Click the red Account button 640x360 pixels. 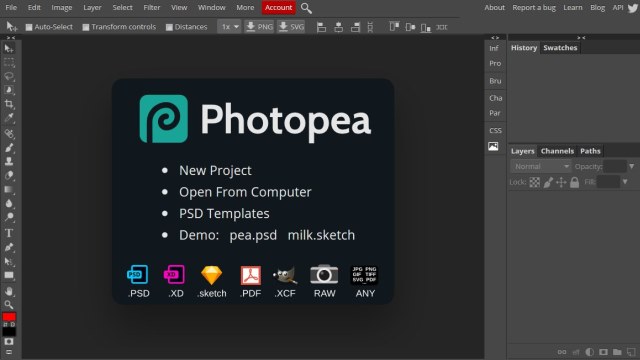click(x=278, y=8)
